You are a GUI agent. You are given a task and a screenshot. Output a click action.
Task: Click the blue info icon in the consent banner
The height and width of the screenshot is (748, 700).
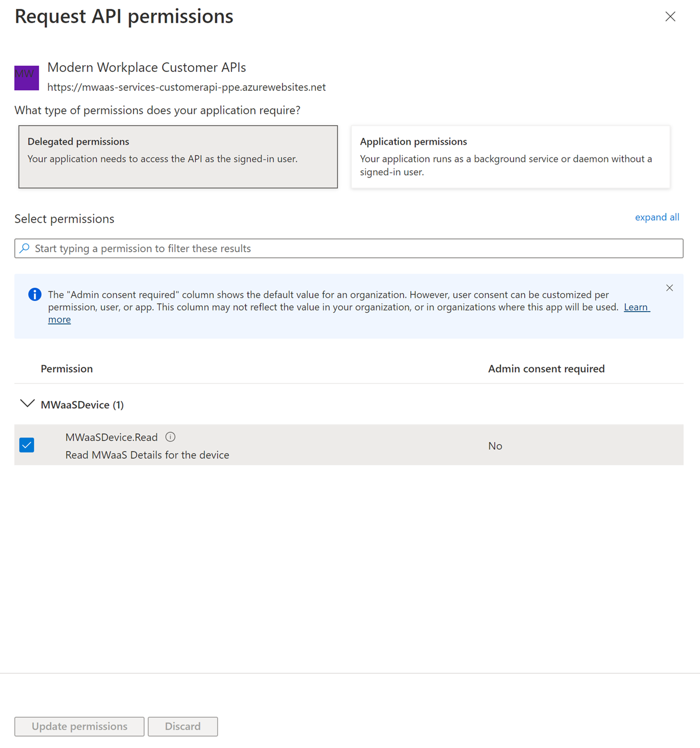[x=34, y=294]
